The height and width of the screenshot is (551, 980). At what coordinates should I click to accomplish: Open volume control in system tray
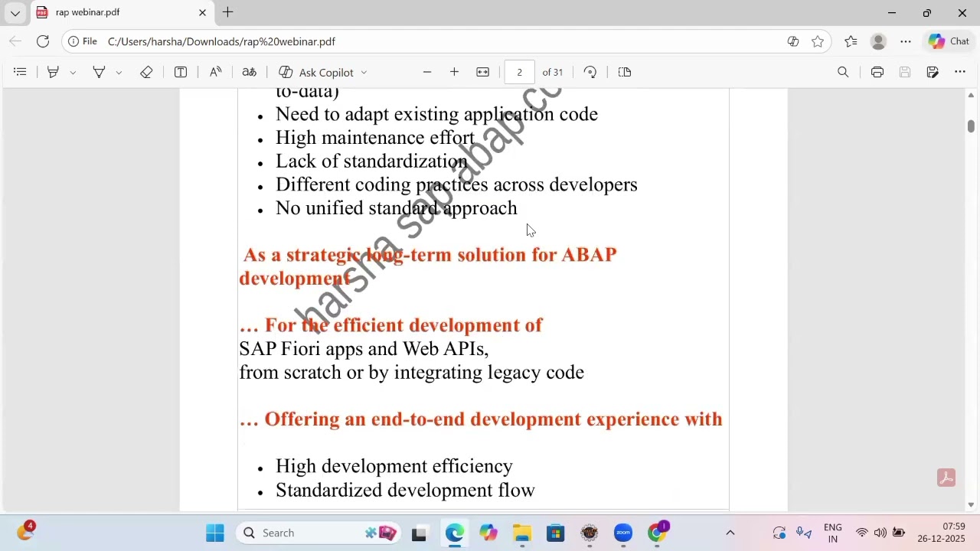[x=880, y=533]
